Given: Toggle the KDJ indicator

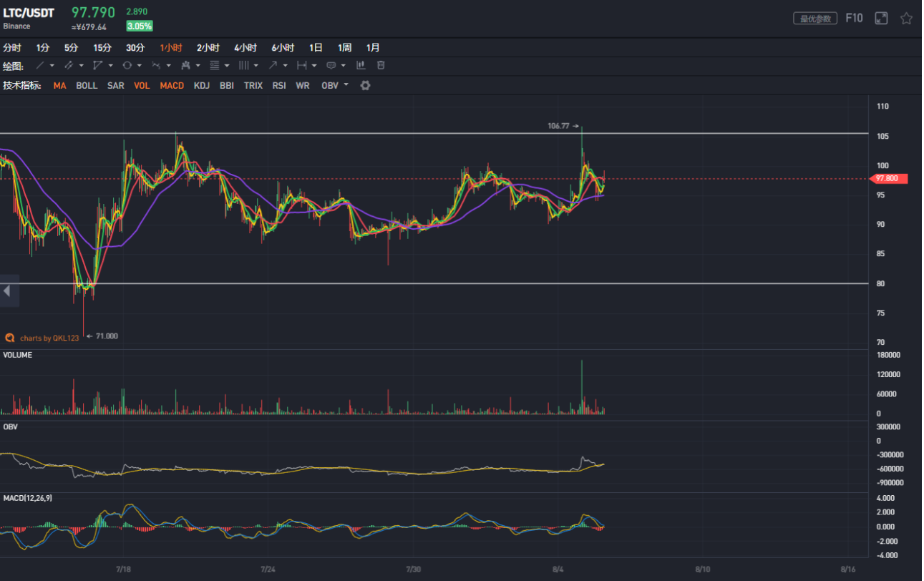Looking at the screenshot, I should point(202,85).
